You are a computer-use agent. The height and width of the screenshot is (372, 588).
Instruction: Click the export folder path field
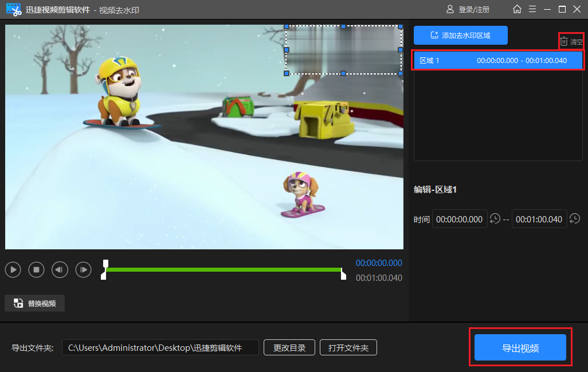[x=160, y=347]
